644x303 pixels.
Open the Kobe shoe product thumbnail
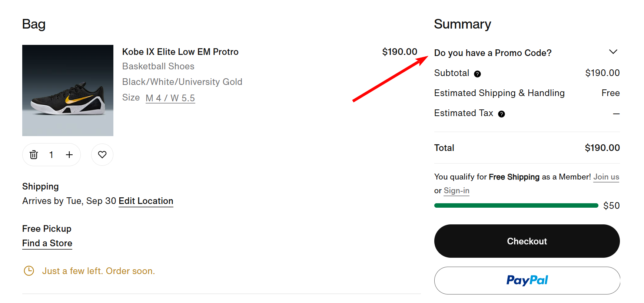68,90
